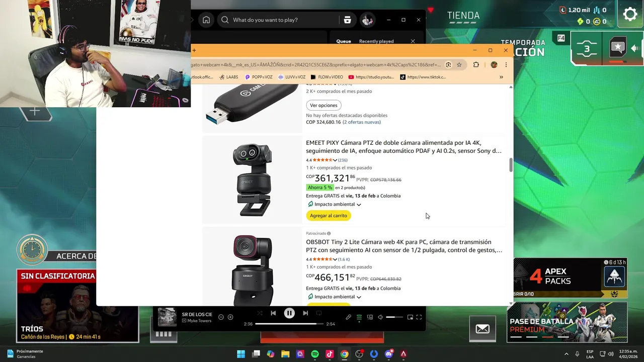Open the LAABS bookmark
644x362 pixels.
[228, 77]
